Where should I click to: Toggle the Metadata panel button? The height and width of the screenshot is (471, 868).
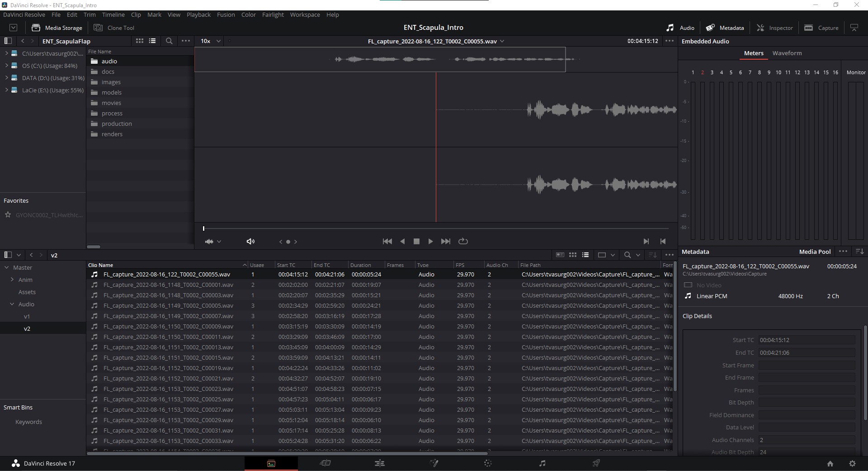click(725, 28)
